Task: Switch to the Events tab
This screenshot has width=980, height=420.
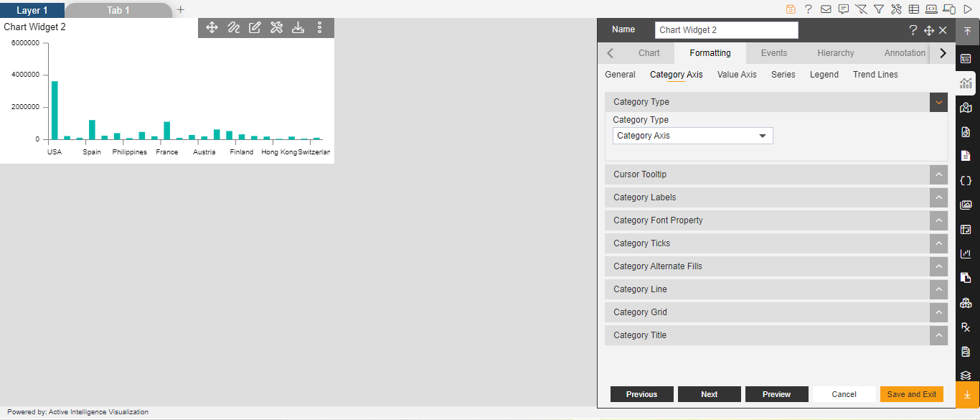Action: (774, 53)
